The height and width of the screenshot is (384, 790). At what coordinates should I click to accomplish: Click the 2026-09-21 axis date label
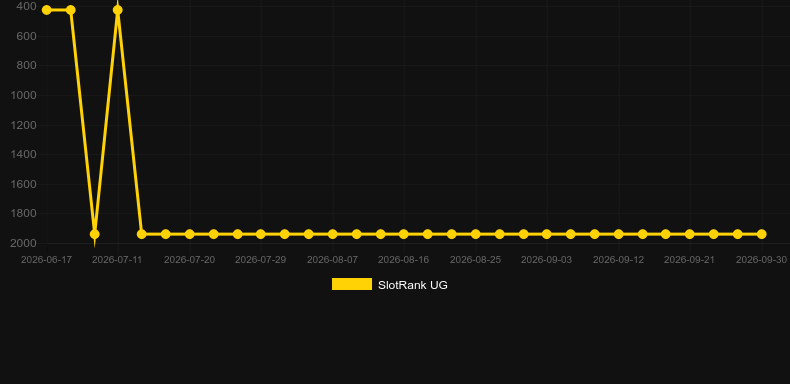point(690,260)
